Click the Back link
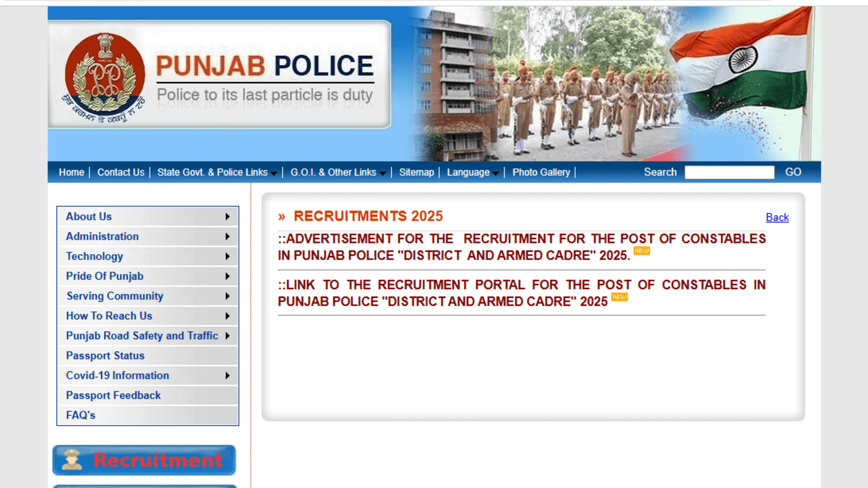 [777, 217]
